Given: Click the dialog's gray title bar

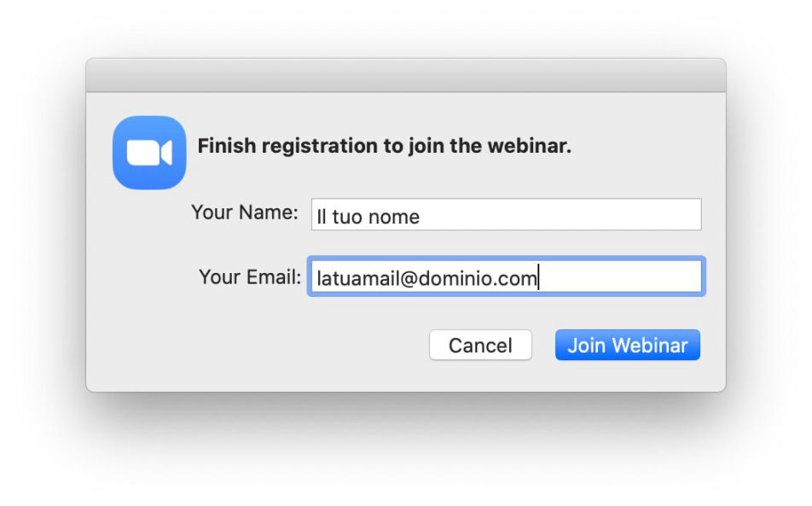Looking at the screenshot, I should 406,76.
